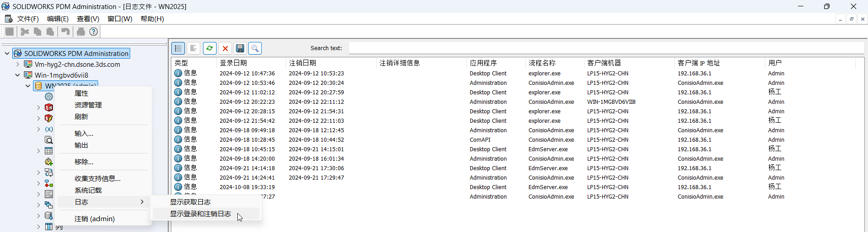Click the print icon in main toolbar
Screen dimensions: 868x232
tap(81, 32)
